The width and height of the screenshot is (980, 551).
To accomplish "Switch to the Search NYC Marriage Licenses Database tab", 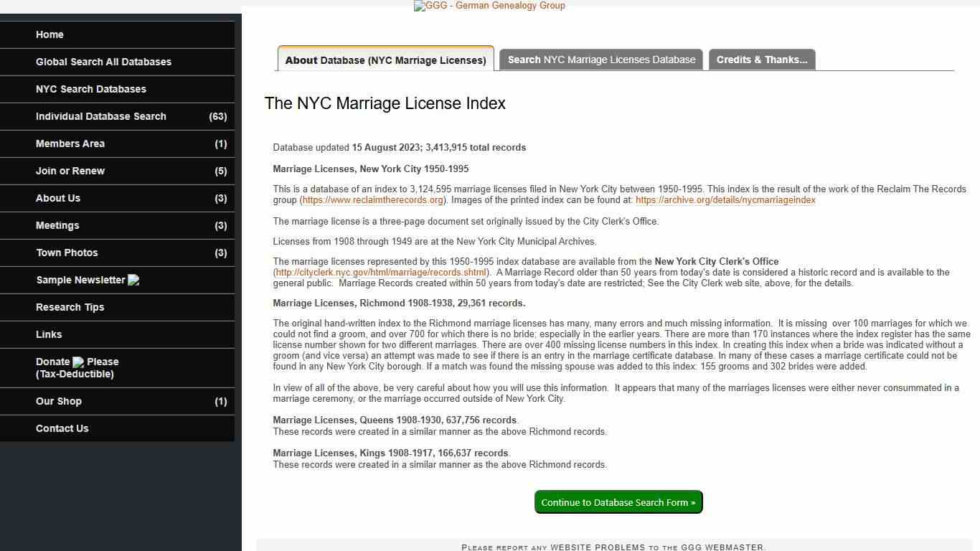I will click(x=601, y=60).
